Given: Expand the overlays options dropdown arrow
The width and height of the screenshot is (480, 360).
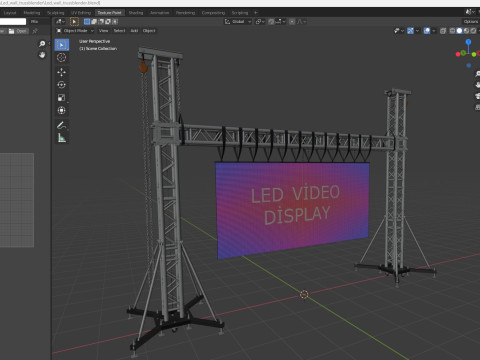Looking at the screenshot, I should 434,31.
